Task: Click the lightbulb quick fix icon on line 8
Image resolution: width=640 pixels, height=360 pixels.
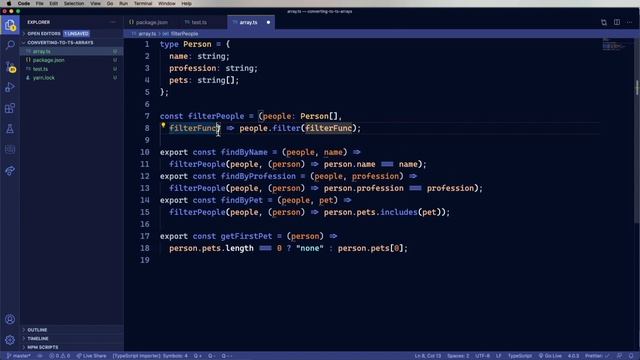Action: tap(163, 126)
